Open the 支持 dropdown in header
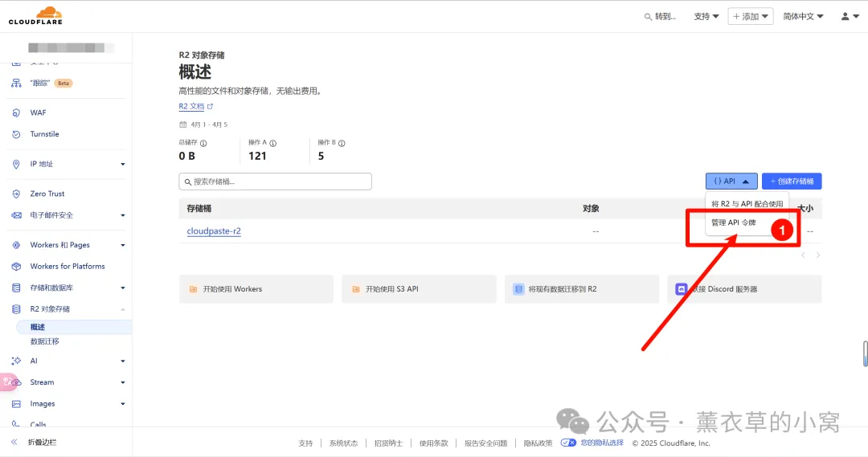 [706, 17]
